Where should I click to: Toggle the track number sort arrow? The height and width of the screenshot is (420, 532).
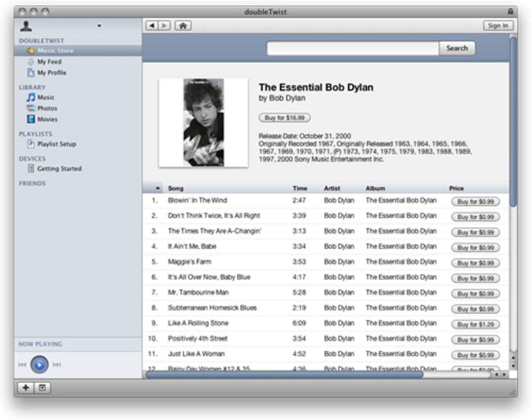157,188
